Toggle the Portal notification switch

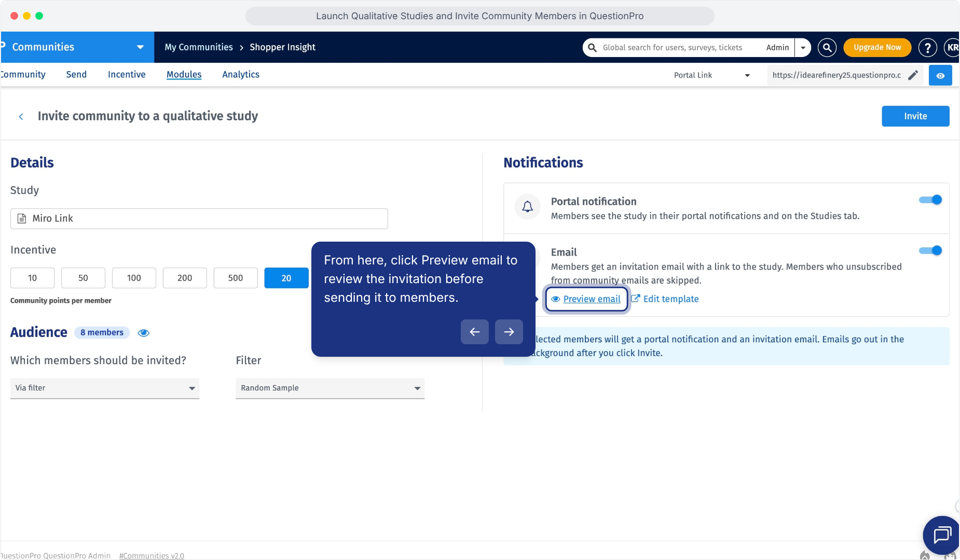click(930, 200)
